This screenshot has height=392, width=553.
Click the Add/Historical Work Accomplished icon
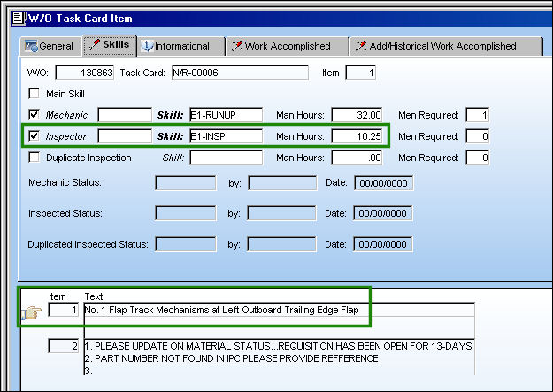point(361,46)
